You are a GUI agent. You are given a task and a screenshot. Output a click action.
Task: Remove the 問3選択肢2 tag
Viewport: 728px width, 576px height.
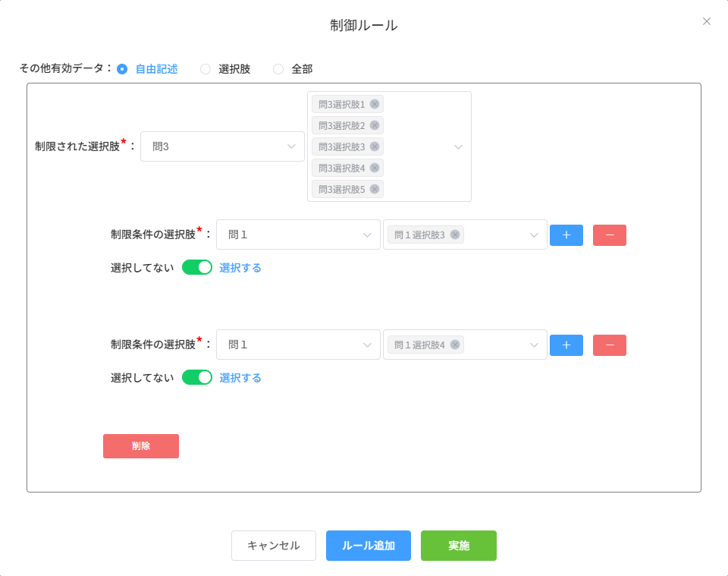coord(375,125)
